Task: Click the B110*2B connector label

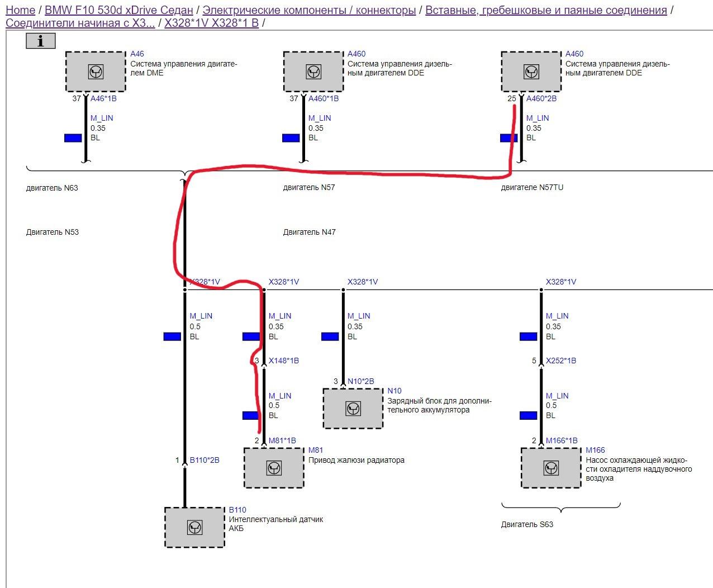Action: click(205, 460)
